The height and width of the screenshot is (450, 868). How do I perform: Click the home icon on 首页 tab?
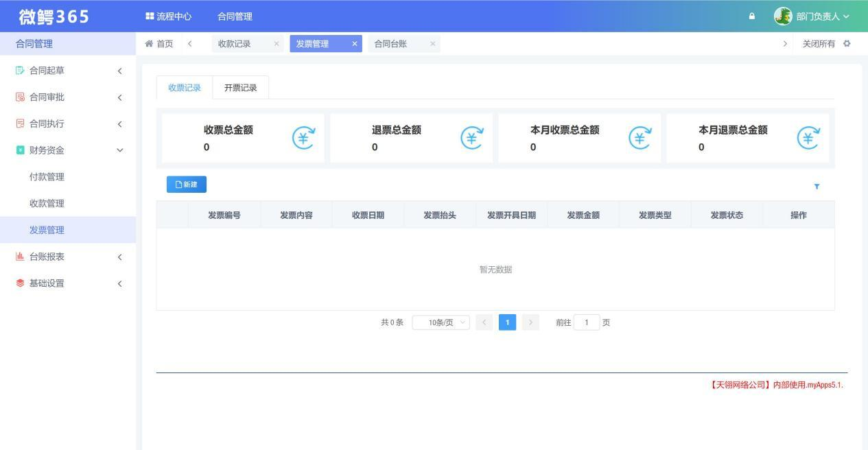click(x=148, y=43)
